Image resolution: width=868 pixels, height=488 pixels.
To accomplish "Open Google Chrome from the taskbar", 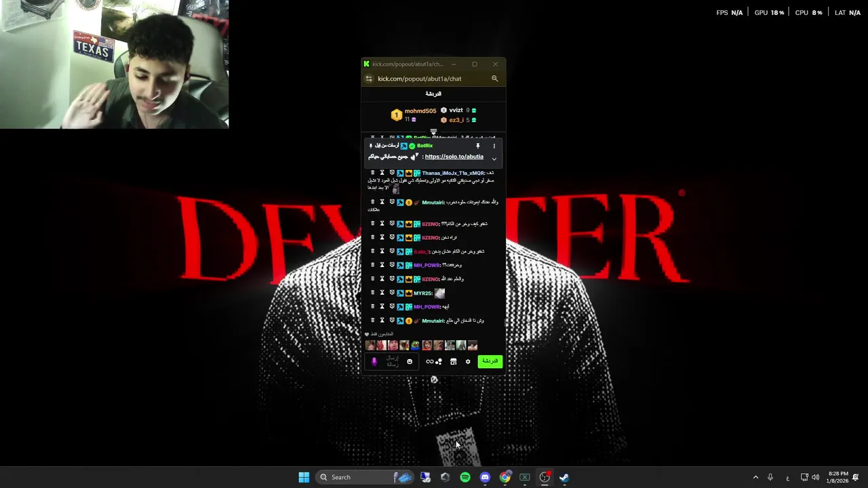I will point(505,477).
